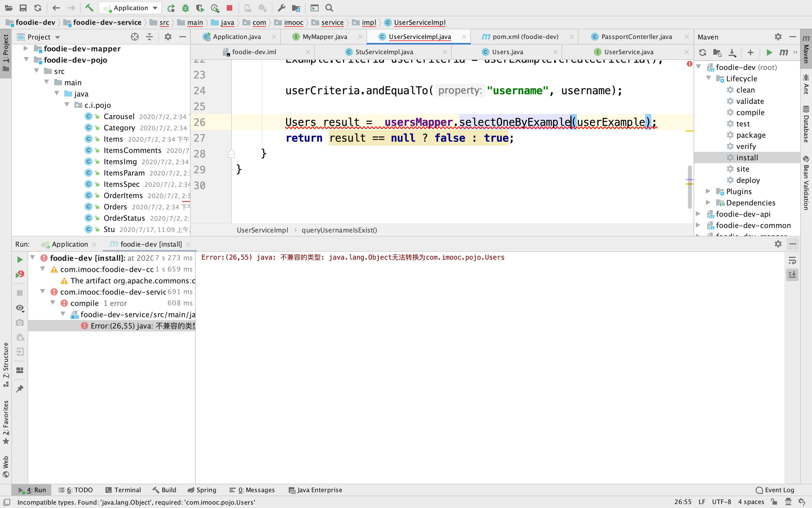The width and height of the screenshot is (812, 508).
Task: Open Project Structure icon
Action: click(296, 8)
